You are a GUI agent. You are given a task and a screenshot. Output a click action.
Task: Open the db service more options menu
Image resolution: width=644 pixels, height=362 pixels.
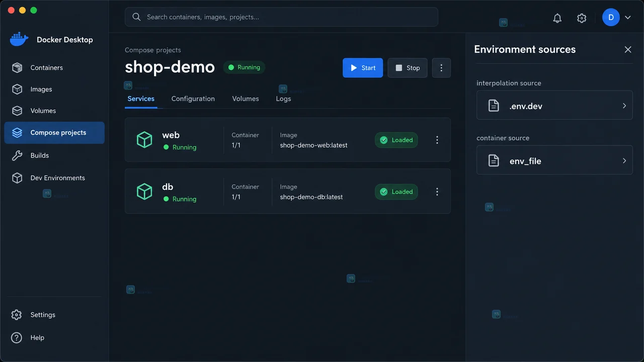437,192
